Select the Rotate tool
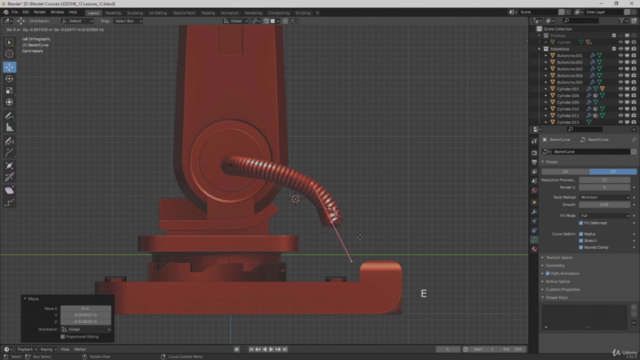This screenshot has width=640, height=360. pyautogui.click(x=9, y=79)
